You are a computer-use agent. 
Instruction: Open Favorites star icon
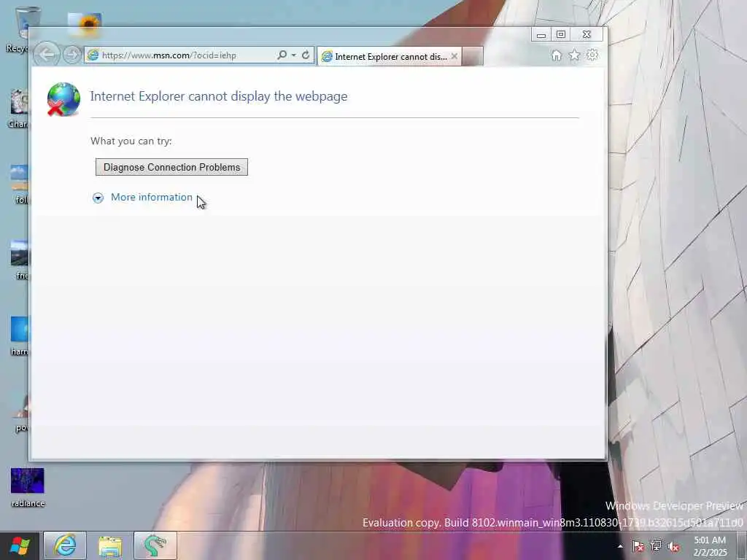tap(575, 55)
